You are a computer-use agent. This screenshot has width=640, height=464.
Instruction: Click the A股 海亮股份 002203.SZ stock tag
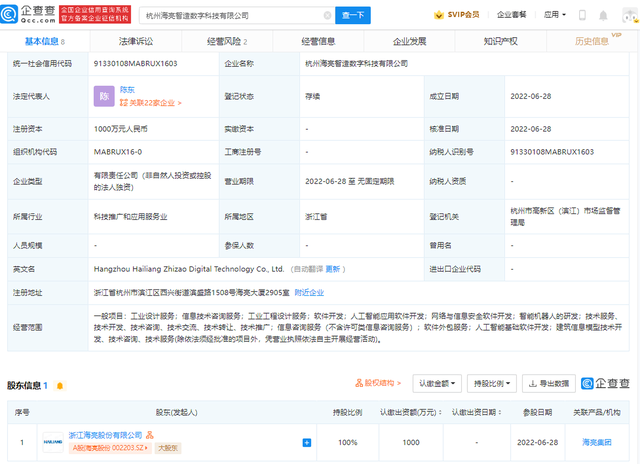tap(110, 448)
